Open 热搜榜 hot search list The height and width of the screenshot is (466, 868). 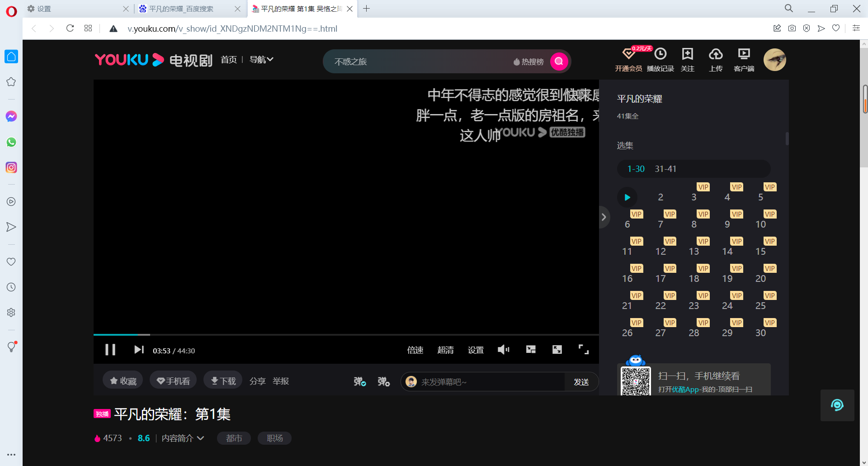click(528, 62)
